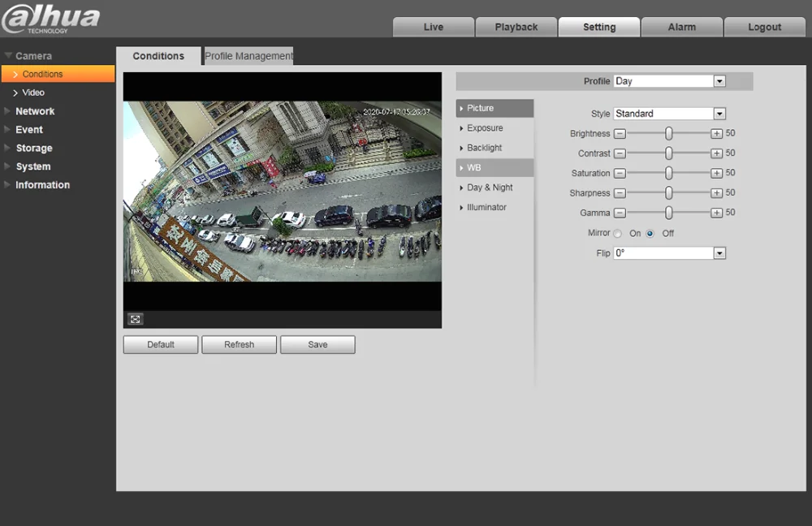
Task: Click the Dahua Technology logo
Action: [50, 19]
